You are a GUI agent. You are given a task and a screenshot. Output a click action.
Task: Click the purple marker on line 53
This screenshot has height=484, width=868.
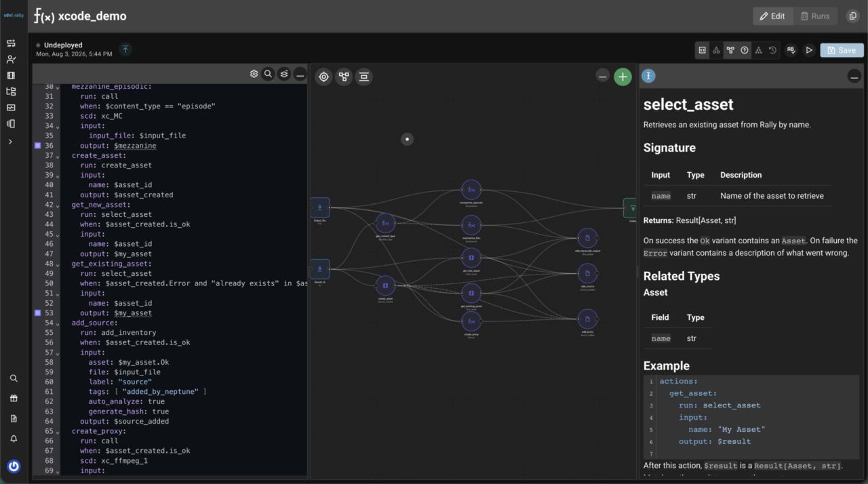pos(38,313)
